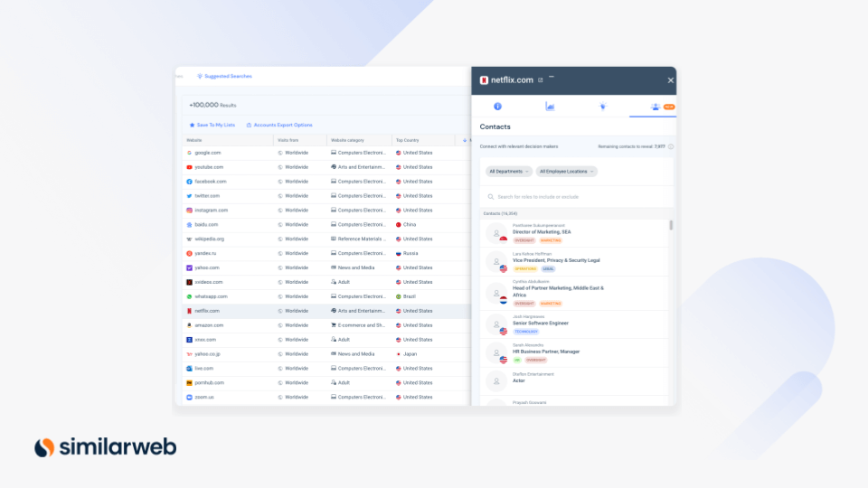Select the Contacts people tab icon
The image size is (868, 488).
pyautogui.click(x=656, y=107)
